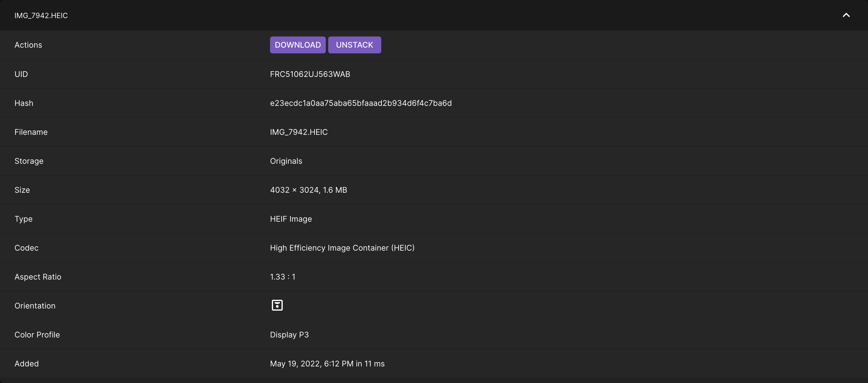Click the type value HEIF Image
Screen dimensions: 868x383
(291, 219)
